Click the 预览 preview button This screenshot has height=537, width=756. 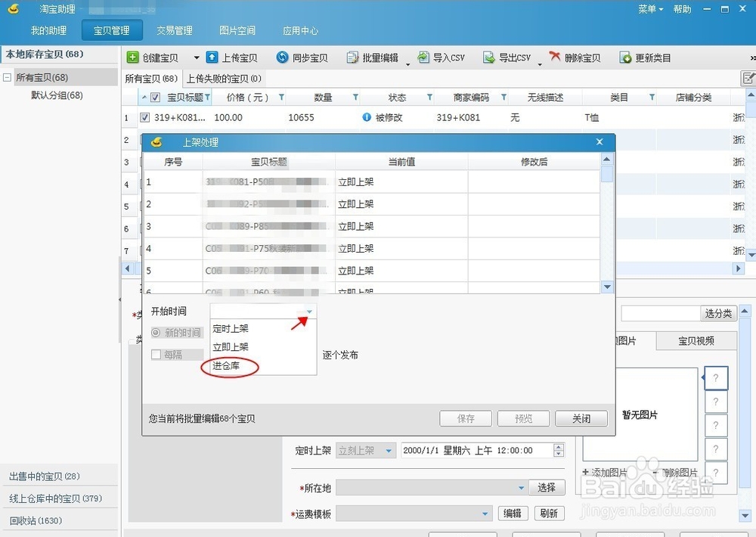pos(523,418)
